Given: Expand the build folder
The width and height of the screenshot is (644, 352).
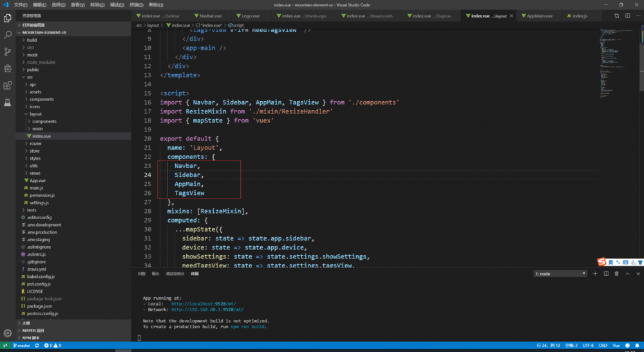Looking at the screenshot, I should tap(32, 40).
